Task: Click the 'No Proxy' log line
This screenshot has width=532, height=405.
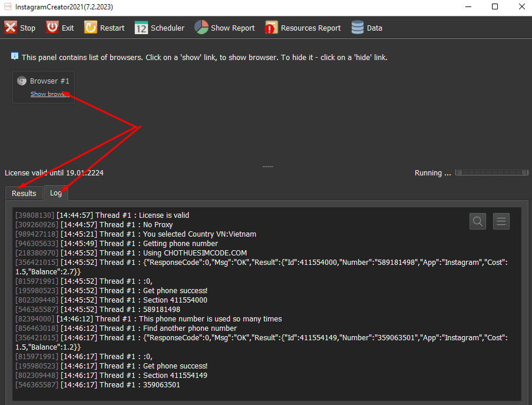Action: 94,225
